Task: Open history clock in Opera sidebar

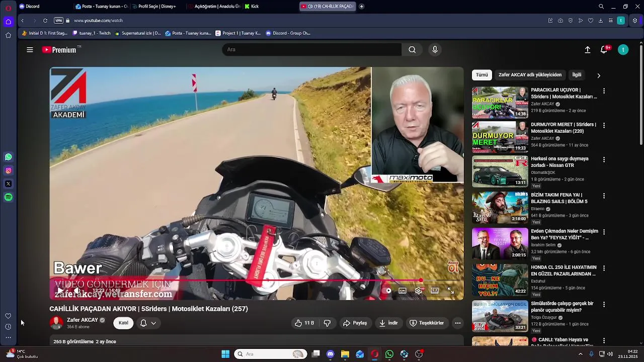Action: 8,327
